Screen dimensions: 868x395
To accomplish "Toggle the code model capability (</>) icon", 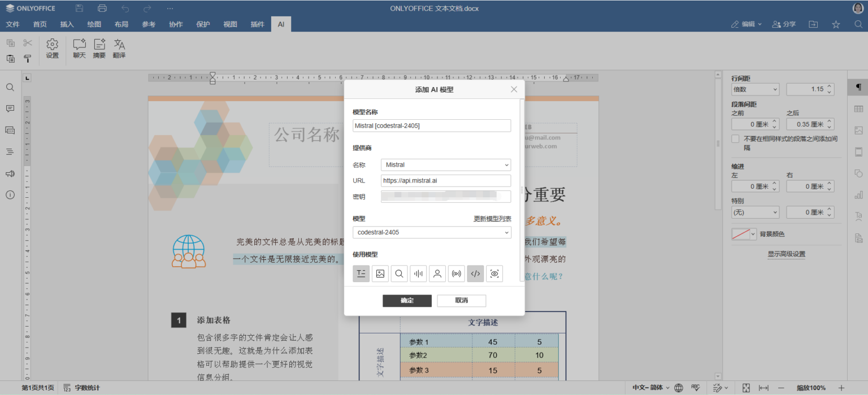I will pyautogui.click(x=475, y=274).
